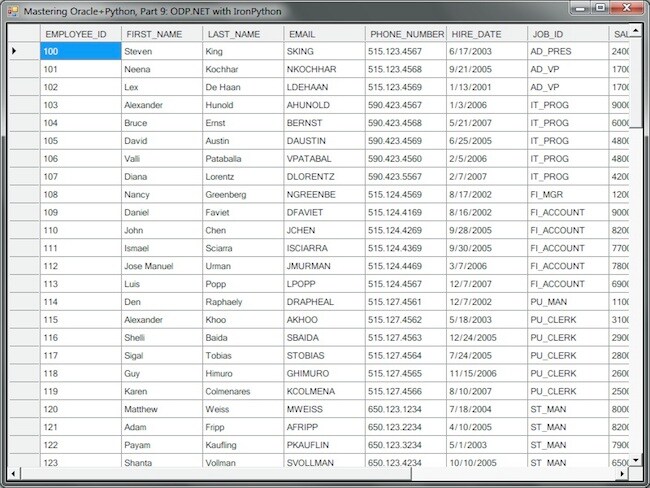
Task: Select the hire date cell '12/24/2005'
Action: pos(487,337)
